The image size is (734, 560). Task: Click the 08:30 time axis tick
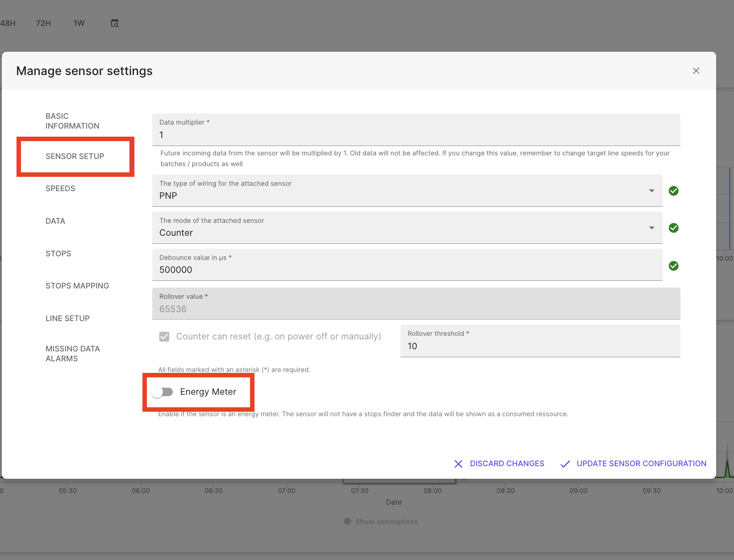pos(505,491)
